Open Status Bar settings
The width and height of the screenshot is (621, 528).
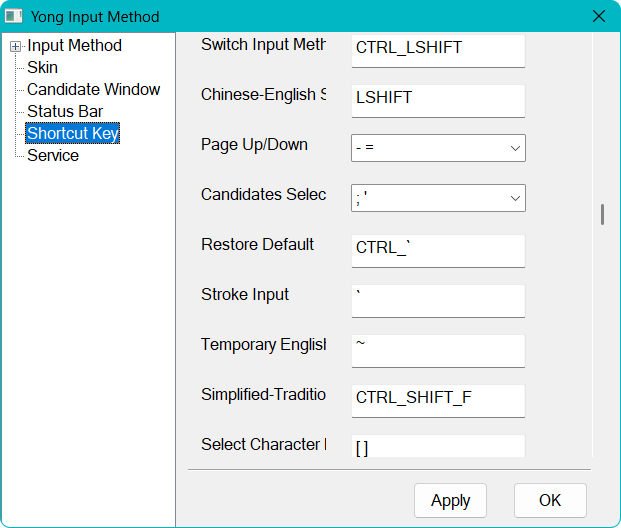pyautogui.click(x=65, y=111)
